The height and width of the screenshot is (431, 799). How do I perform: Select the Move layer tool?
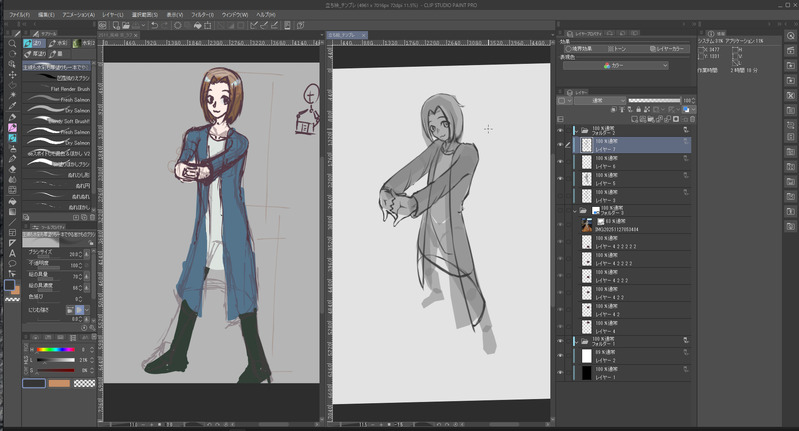pyautogui.click(x=12, y=74)
